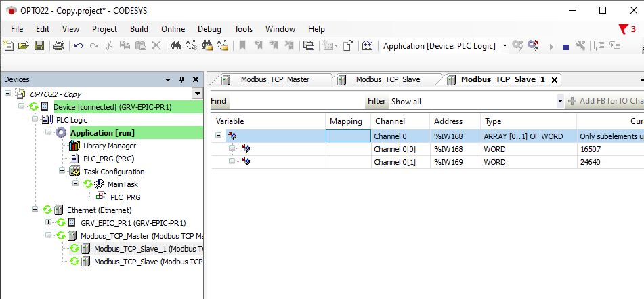Screen dimensions: 644x299
Task: Select Modbus_TCP_Slave_1 in device tree
Action: [148, 249]
